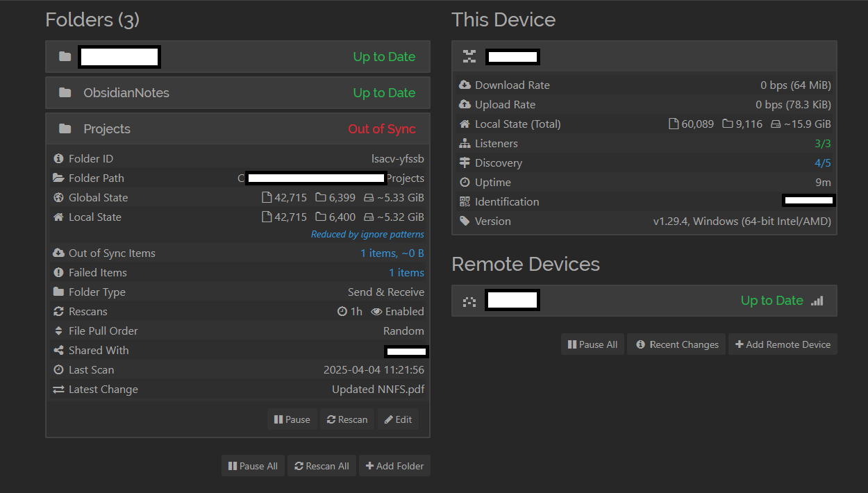Click Rescan for the Projects folder
The image size is (868, 493).
tap(347, 419)
